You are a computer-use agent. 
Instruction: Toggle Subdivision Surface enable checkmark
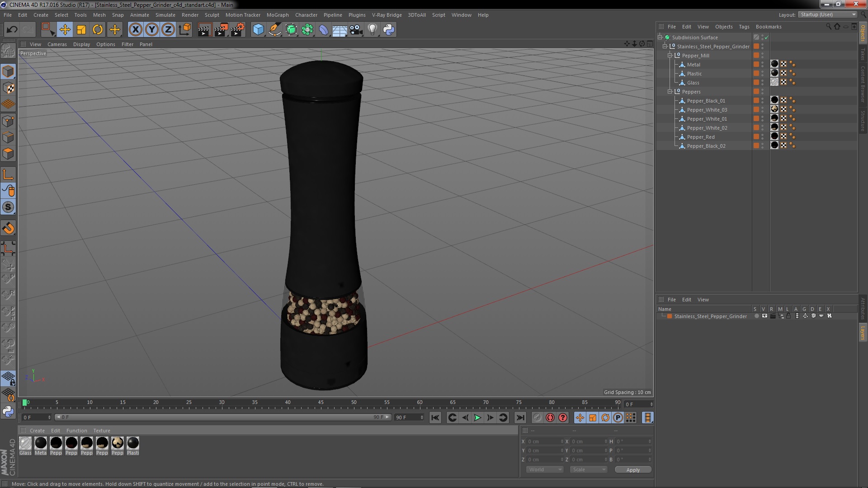767,38
